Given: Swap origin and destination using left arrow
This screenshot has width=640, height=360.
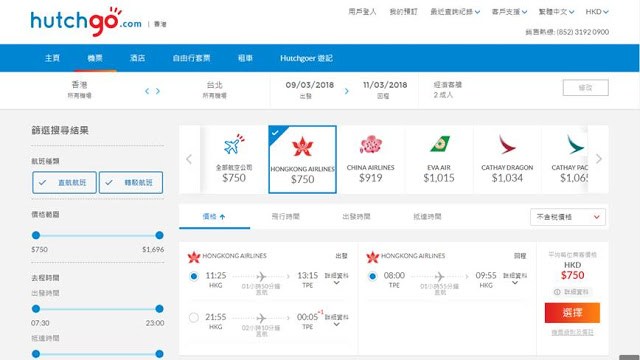Looking at the screenshot, I should click(x=147, y=91).
